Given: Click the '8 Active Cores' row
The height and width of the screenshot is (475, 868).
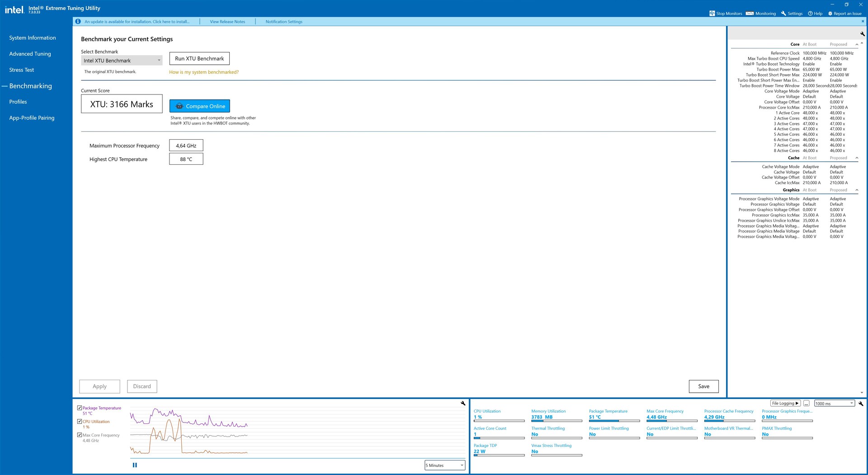Looking at the screenshot, I should pyautogui.click(x=794, y=151).
